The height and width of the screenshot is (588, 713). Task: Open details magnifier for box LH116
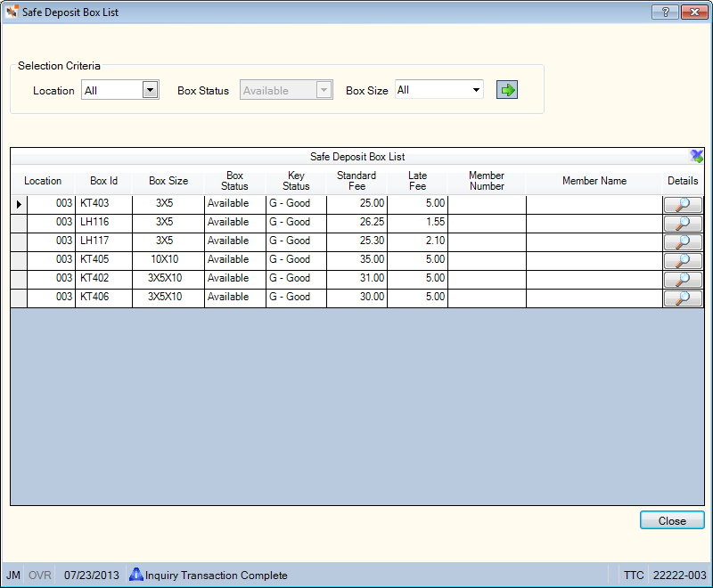(683, 224)
